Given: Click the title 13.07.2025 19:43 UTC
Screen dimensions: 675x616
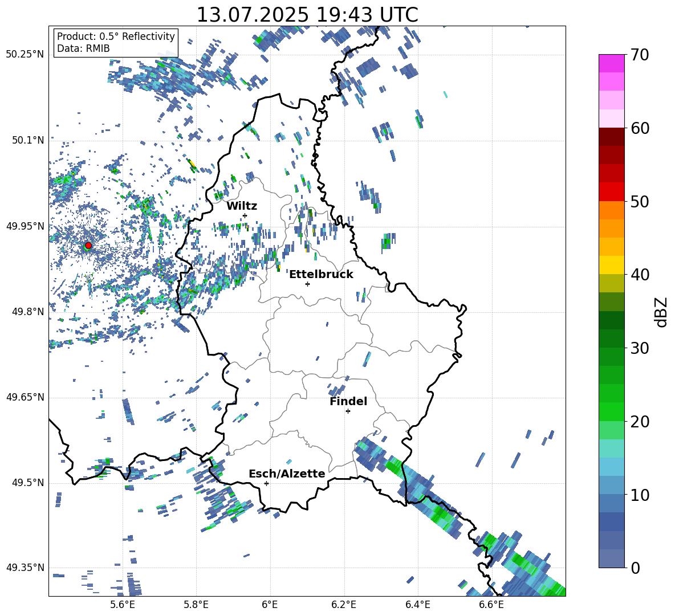Looking at the screenshot, I should coord(307,15).
